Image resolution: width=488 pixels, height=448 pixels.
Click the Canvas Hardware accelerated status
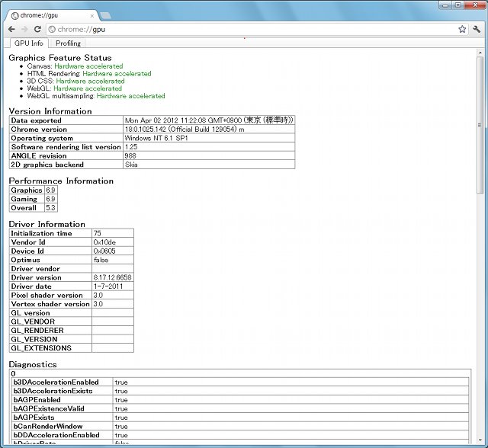(x=88, y=66)
